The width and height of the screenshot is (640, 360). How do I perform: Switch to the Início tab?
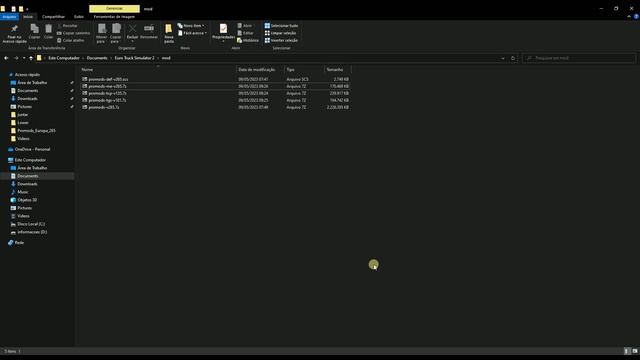pos(28,17)
